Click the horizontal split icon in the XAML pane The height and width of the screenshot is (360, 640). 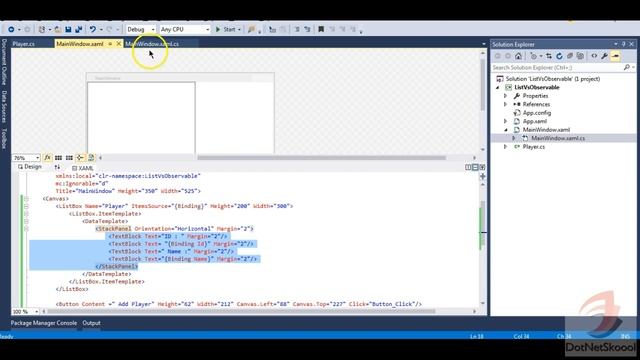475,167
